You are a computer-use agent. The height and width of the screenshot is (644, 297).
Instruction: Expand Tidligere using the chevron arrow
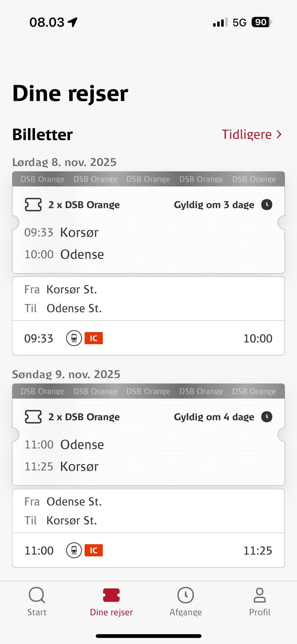(x=279, y=135)
